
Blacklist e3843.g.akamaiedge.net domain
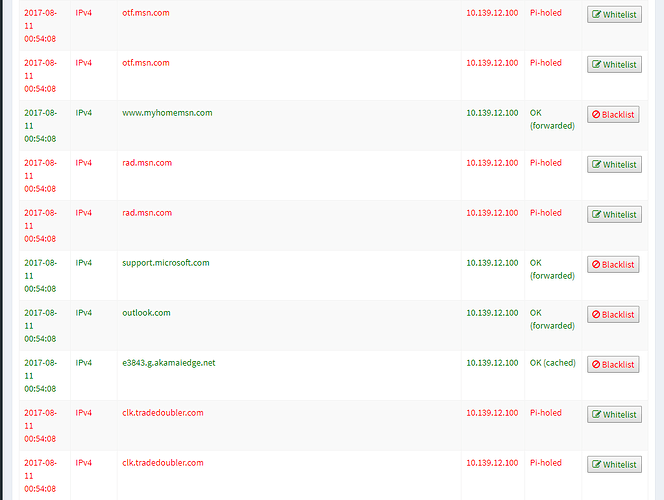tap(613, 365)
